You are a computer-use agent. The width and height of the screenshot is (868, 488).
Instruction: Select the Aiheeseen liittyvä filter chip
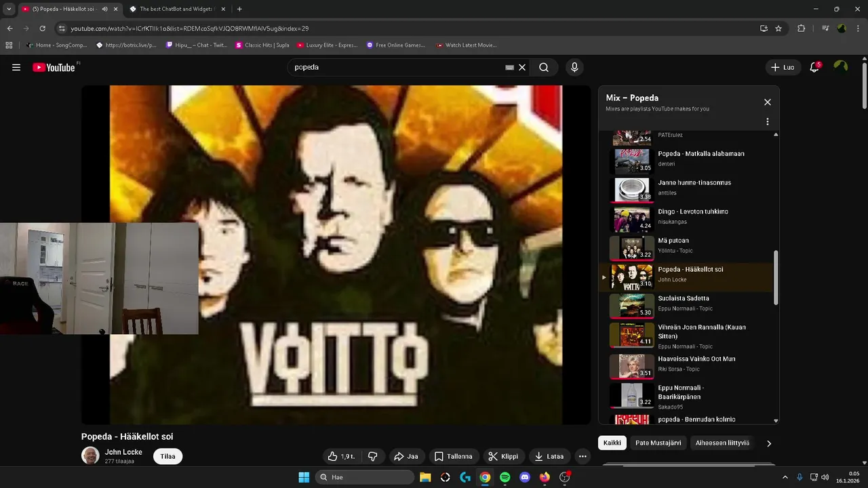723,443
